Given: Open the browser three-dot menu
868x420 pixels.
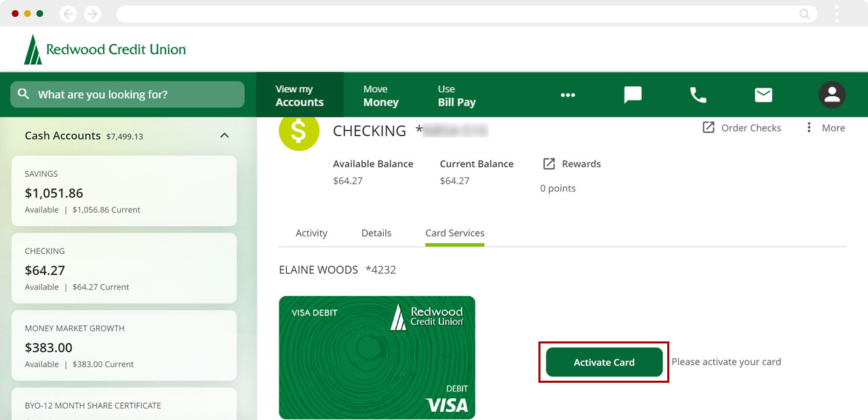Looking at the screenshot, I should [837, 14].
